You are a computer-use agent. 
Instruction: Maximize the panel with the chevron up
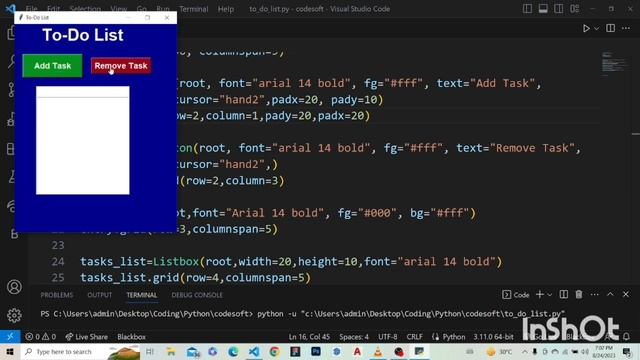click(610, 294)
